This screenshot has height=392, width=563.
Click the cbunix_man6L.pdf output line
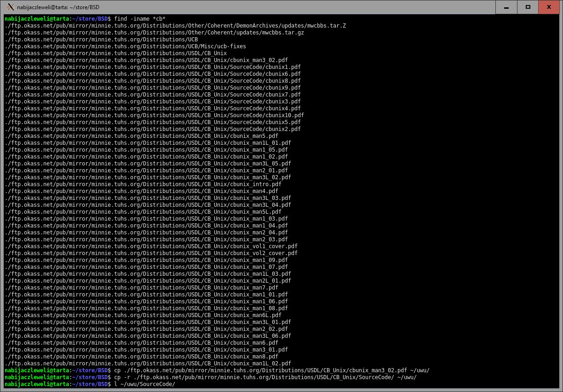(x=143, y=315)
